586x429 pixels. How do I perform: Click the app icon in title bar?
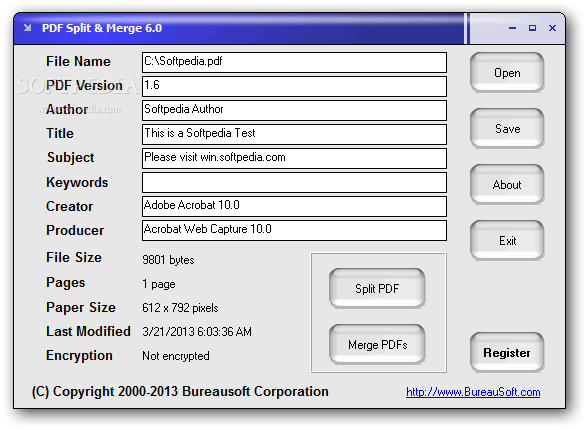(27, 28)
